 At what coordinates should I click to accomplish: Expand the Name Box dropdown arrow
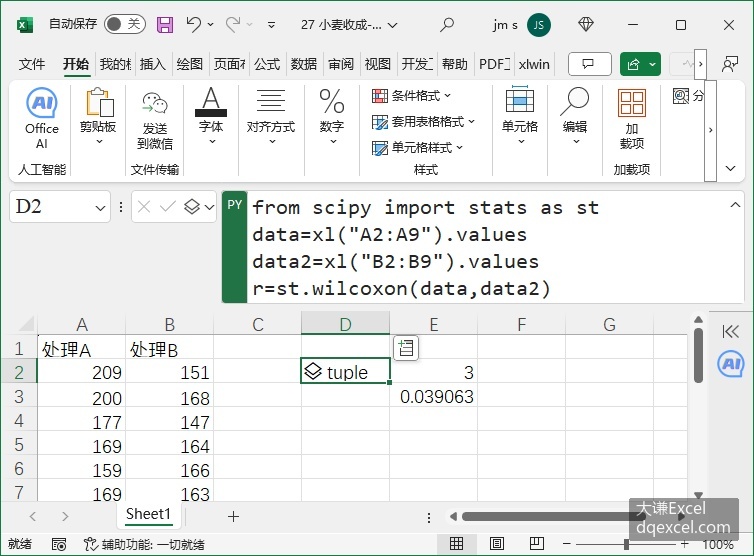point(100,208)
